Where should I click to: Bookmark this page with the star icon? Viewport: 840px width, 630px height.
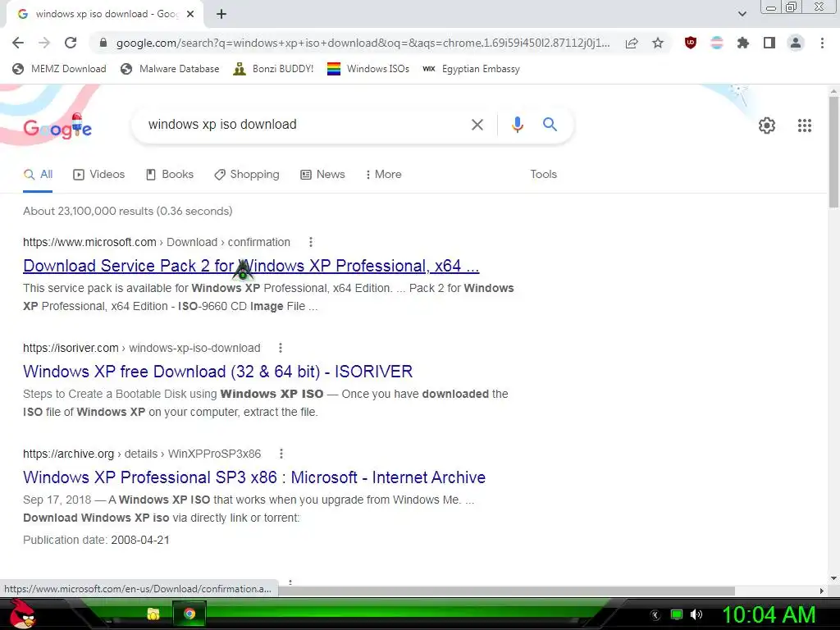[x=658, y=43]
